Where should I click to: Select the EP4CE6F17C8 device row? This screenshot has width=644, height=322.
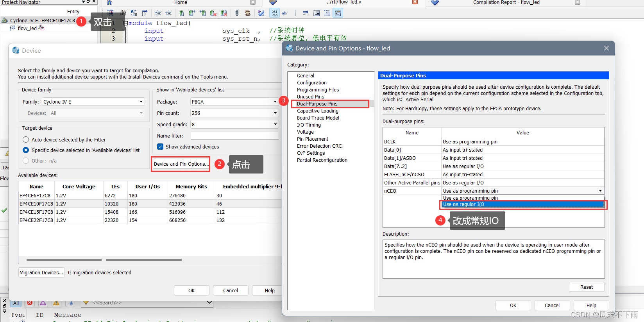tap(150, 195)
